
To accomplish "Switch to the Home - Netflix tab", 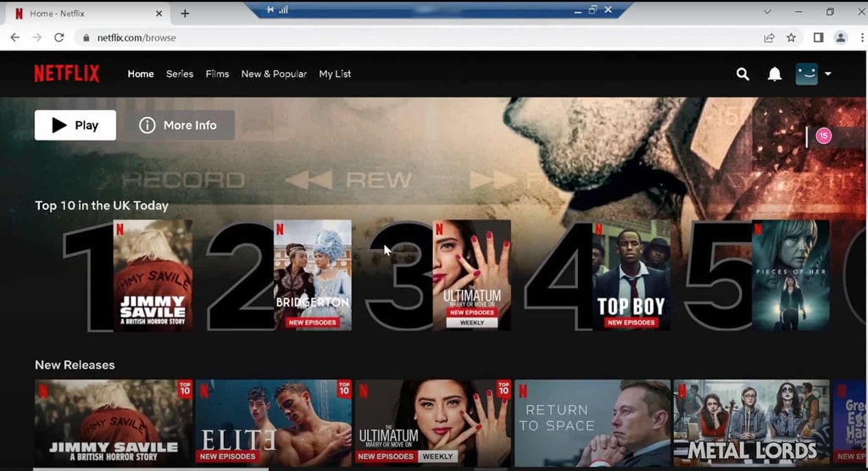I will [86, 14].
